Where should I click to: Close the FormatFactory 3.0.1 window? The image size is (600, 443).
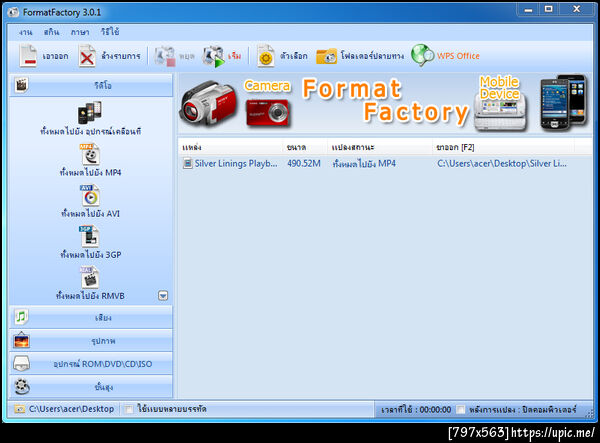[x=577, y=10]
